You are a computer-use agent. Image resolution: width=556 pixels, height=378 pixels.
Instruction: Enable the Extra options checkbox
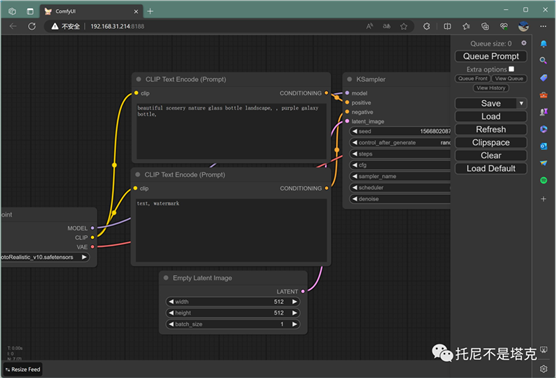[x=511, y=69]
